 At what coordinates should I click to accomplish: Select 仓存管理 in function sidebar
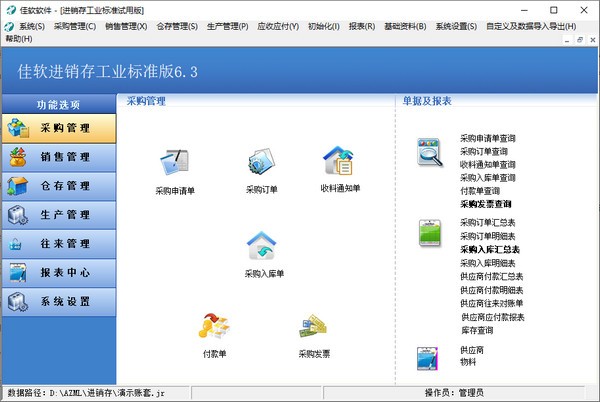pos(59,186)
